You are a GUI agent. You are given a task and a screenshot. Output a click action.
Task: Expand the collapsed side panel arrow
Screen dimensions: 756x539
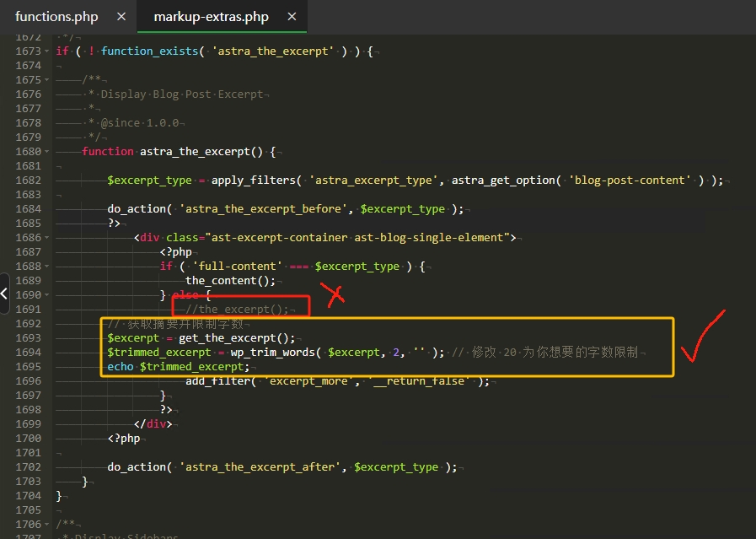coord(4,294)
